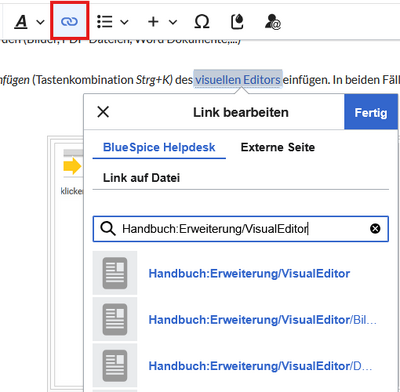Click page icon of first search result
Viewport: 400px width, 392px height.
click(115, 273)
